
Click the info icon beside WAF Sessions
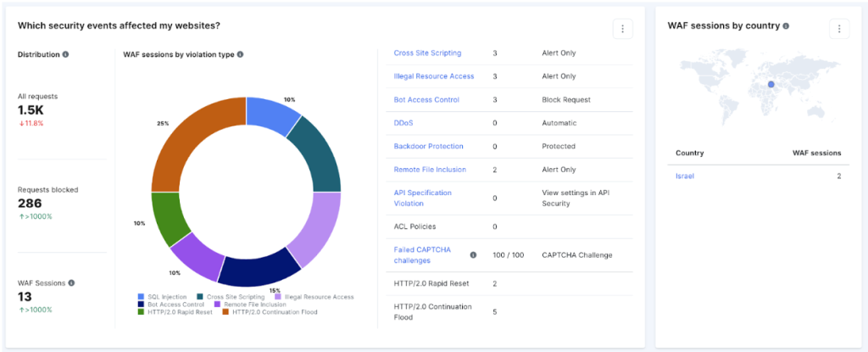click(71, 283)
